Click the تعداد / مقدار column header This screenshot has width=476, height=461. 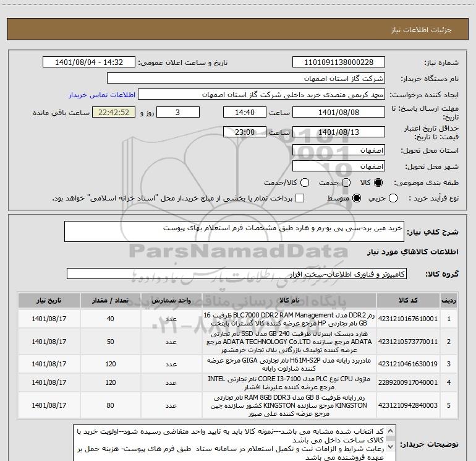pyautogui.click(x=111, y=301)
